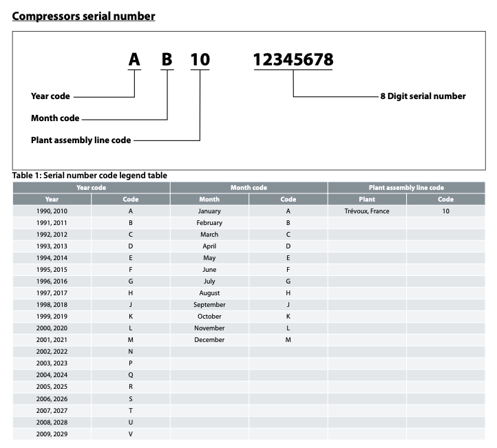Select the large letter B in the diagram
Screen dimensions: 497x448
coord(167,61)
